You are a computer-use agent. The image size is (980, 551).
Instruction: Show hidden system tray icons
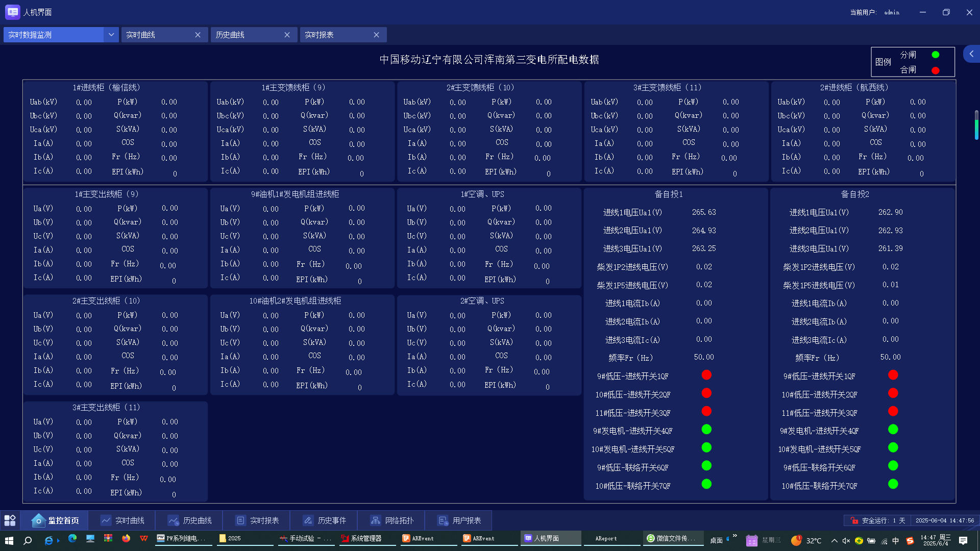pos(834,540)
